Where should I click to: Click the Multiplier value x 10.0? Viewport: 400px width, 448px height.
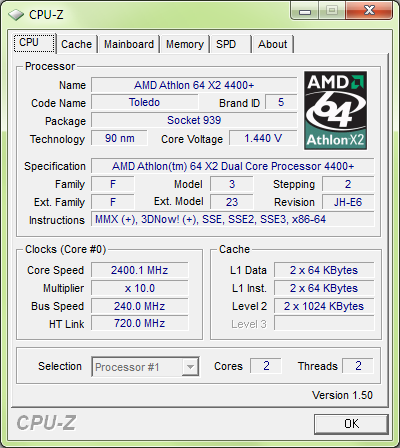140,288
